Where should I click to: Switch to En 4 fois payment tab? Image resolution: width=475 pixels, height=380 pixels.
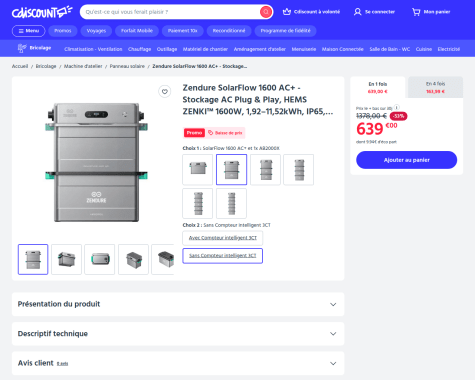(435, 87)
